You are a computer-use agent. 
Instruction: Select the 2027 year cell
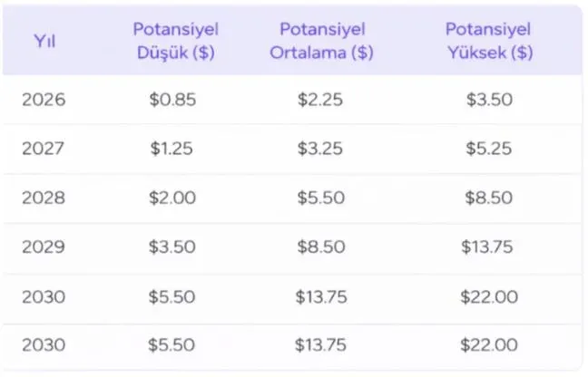pos(44,149)
